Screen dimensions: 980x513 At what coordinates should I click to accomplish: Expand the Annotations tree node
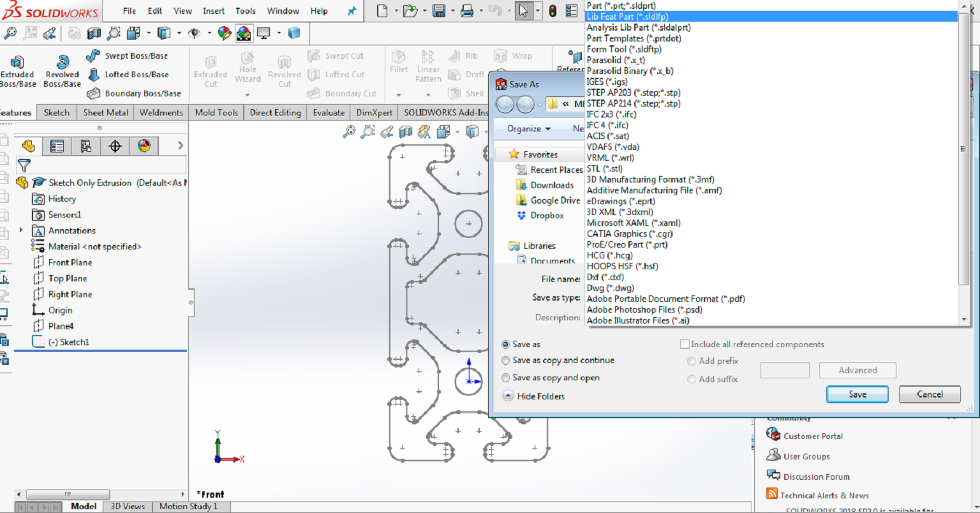tap(21, 230)
